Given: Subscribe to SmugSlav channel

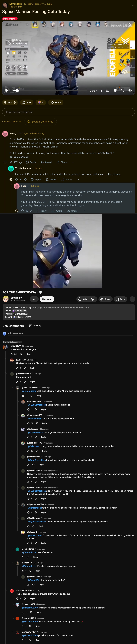Looking at the screenshot, I should click(x=47, y=299).
